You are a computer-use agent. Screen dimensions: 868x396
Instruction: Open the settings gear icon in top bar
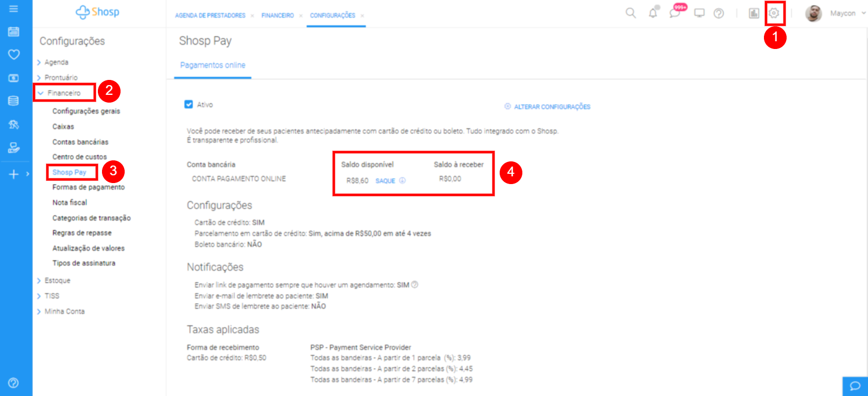774,13
